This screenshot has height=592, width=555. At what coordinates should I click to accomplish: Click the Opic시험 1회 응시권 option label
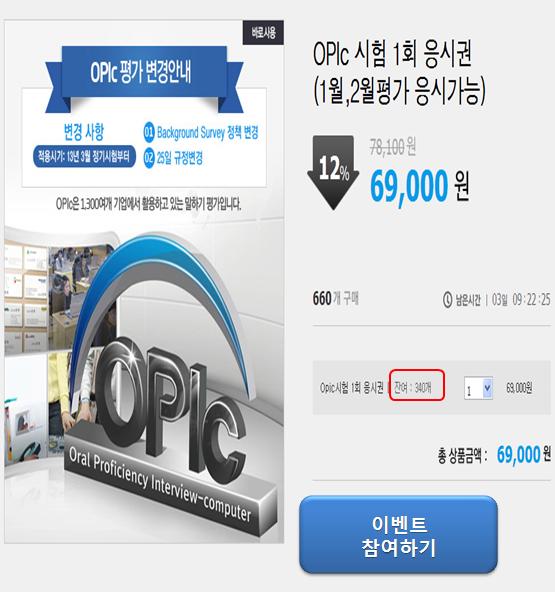pyautogui.click(x=351, y=387)
